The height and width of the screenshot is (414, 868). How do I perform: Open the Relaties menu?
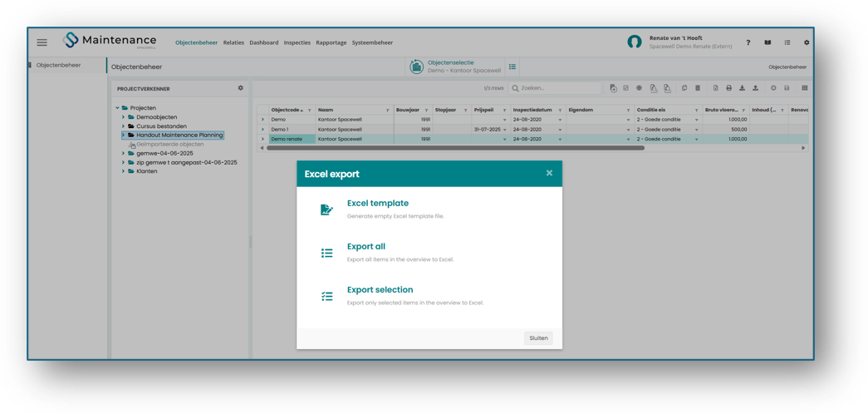click(233, 42)
